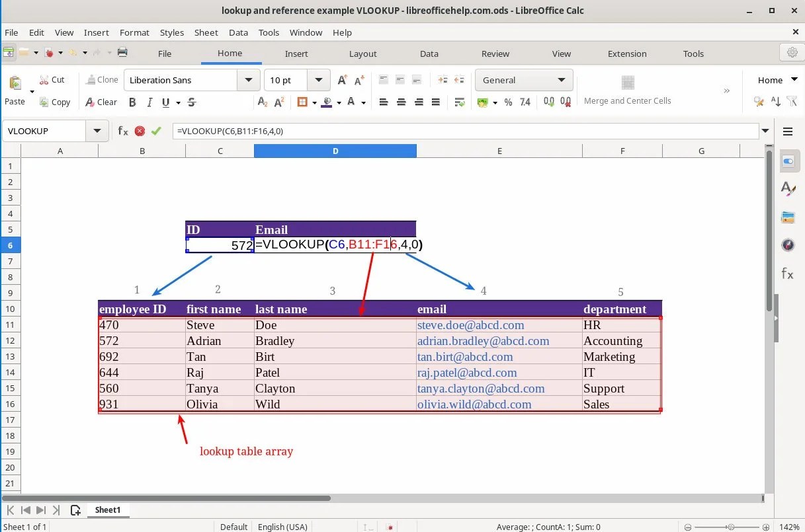Toggle Strikethrough formatting
The height and width of the screenshot is (532, 805).
coord(192,102)
